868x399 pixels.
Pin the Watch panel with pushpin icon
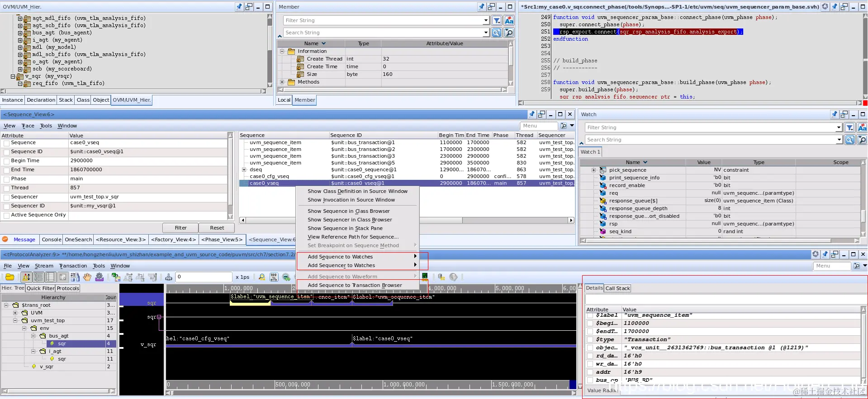(835, 114)
